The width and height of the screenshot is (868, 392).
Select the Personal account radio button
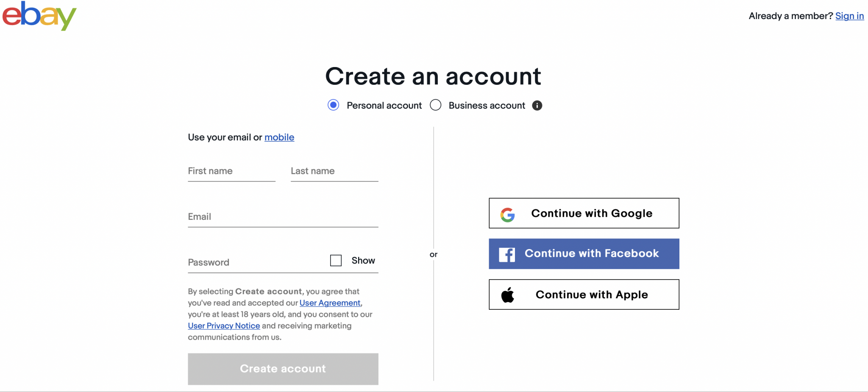334,105
